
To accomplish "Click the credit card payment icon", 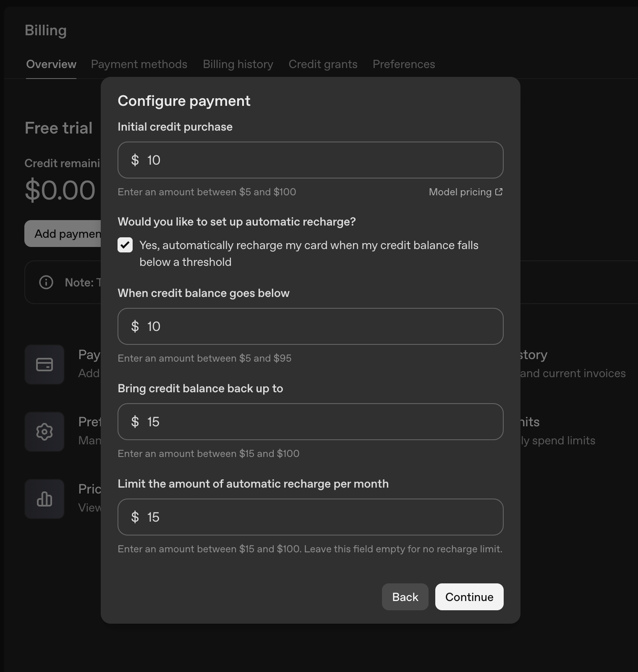I will tap(44, 365).
